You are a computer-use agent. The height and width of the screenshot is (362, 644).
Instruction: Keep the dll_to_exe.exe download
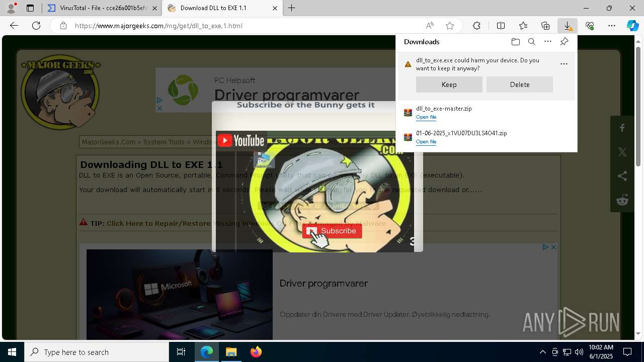(449, 84)
